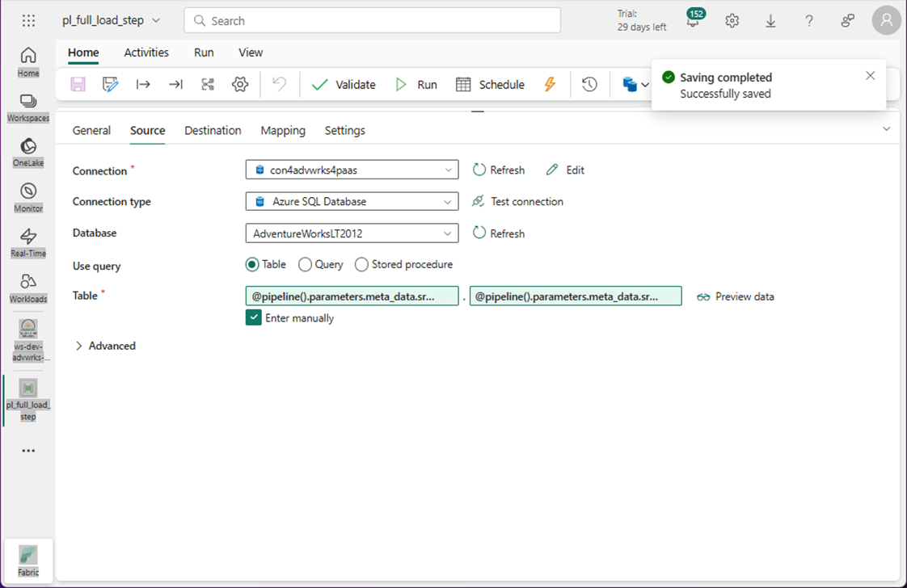907x588 pixels.
Task: Expand the Advanced section
Action: [x=105, y=346]
